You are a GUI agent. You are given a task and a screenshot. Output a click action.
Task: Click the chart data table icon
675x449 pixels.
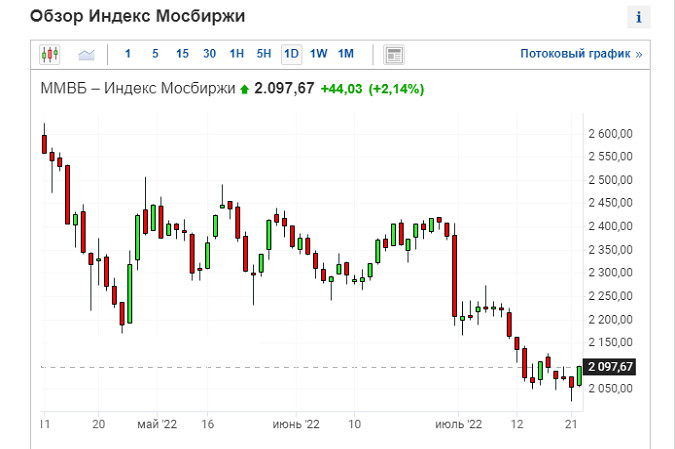pos(394,55)
